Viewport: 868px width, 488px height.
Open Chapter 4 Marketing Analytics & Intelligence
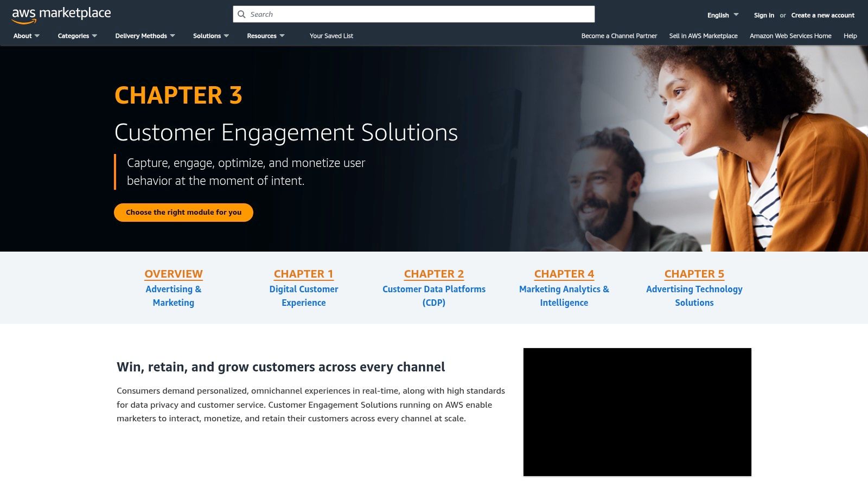point(564,288)
